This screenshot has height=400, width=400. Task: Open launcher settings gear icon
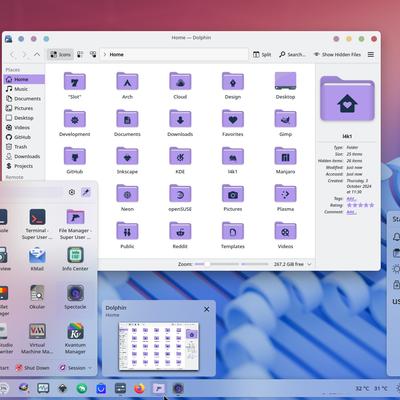tap(72, 192)
